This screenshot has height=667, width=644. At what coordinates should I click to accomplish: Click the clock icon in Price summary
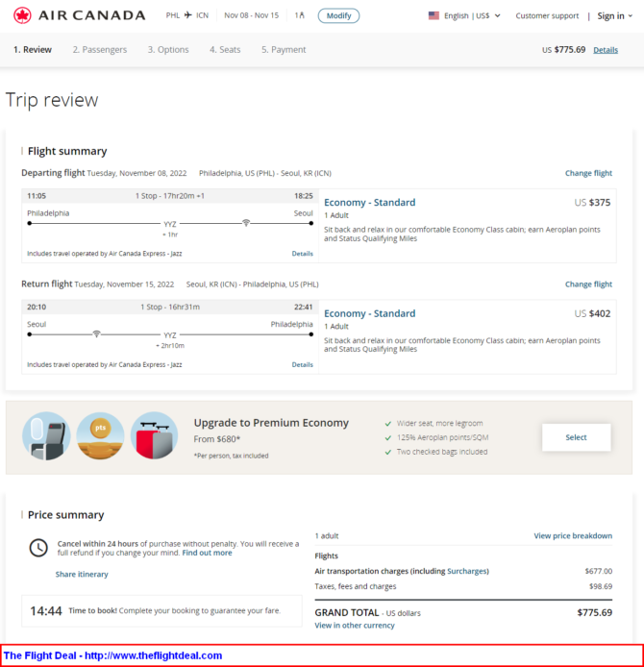click(38, 548)
